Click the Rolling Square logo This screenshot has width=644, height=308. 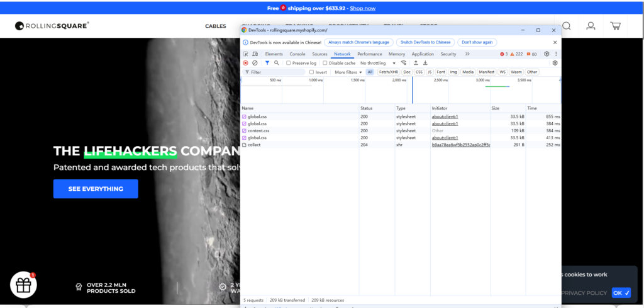point(52,26)
